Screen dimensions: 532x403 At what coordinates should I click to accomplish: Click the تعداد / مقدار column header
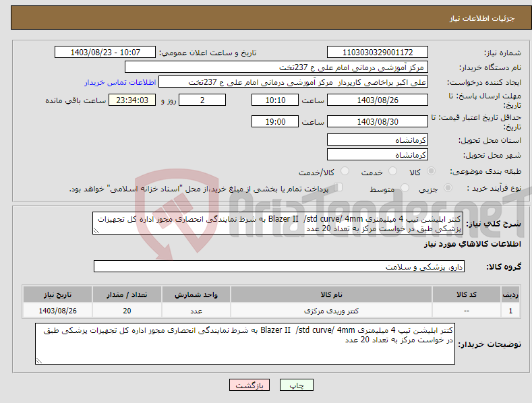127,294
